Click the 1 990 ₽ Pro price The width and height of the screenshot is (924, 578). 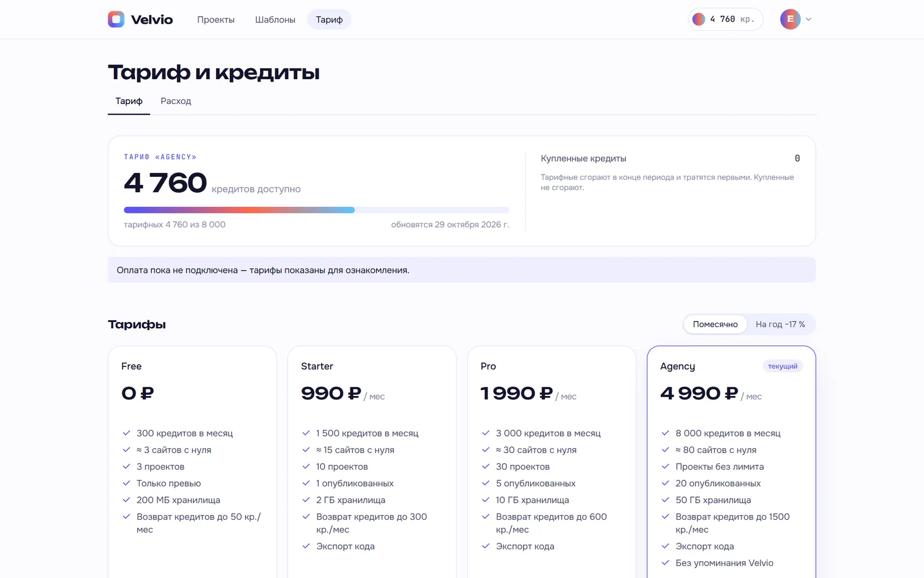pos(517,394)
